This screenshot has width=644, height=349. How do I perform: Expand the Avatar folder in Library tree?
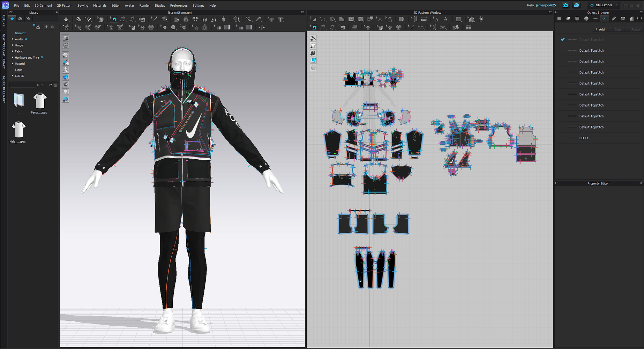pos(13,39)
